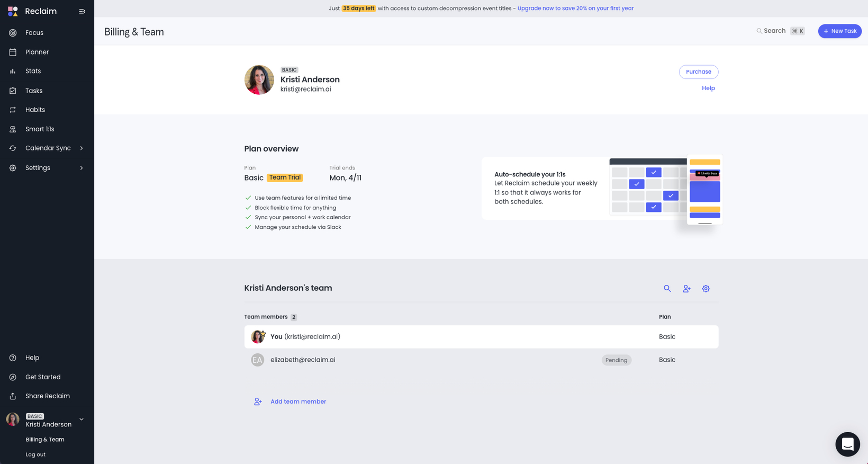Screen dimensions: 868x464
Task: Click Kristi Anderson's large profile photo
Action: [x=259, y=80]
